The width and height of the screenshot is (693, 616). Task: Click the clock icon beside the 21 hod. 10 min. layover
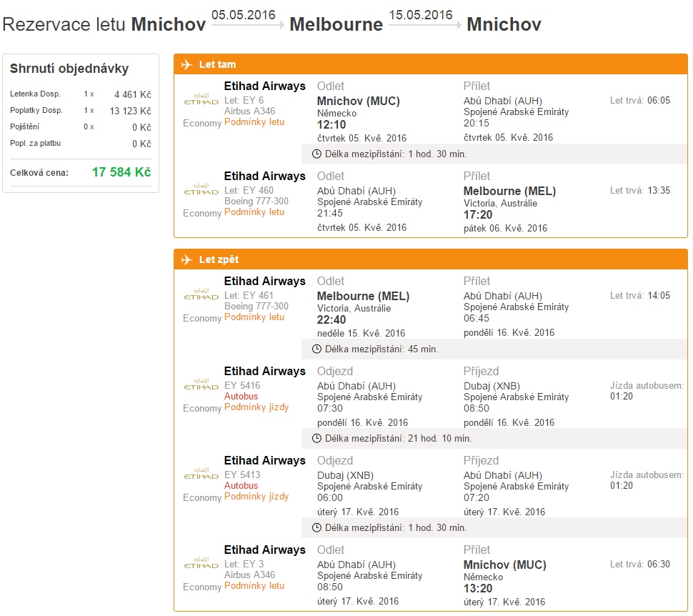(316, 438)
